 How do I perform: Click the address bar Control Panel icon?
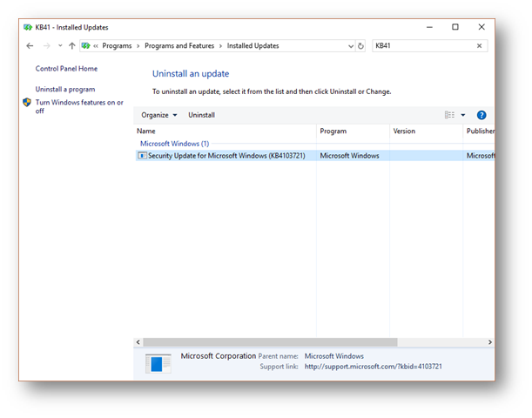(x=86, y=46)
